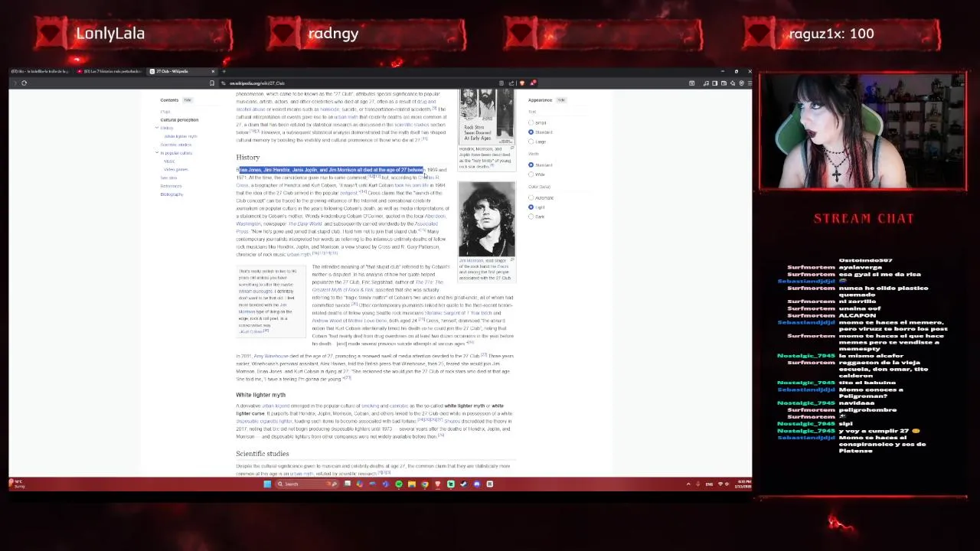This screenshot has height=551, width=980.
Task: Reload the Wikipedia page in the browser
Action: tap(24, 83)
